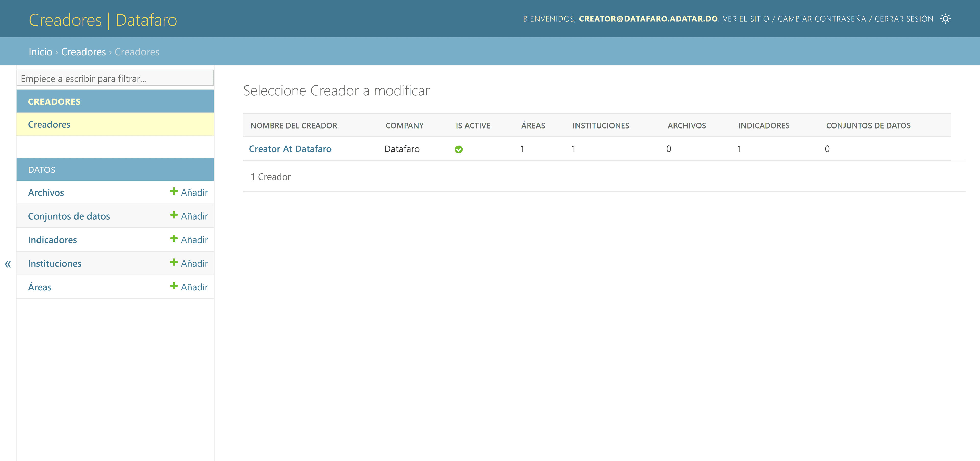Click the plus icon next to Áreas

click(174, 286)
